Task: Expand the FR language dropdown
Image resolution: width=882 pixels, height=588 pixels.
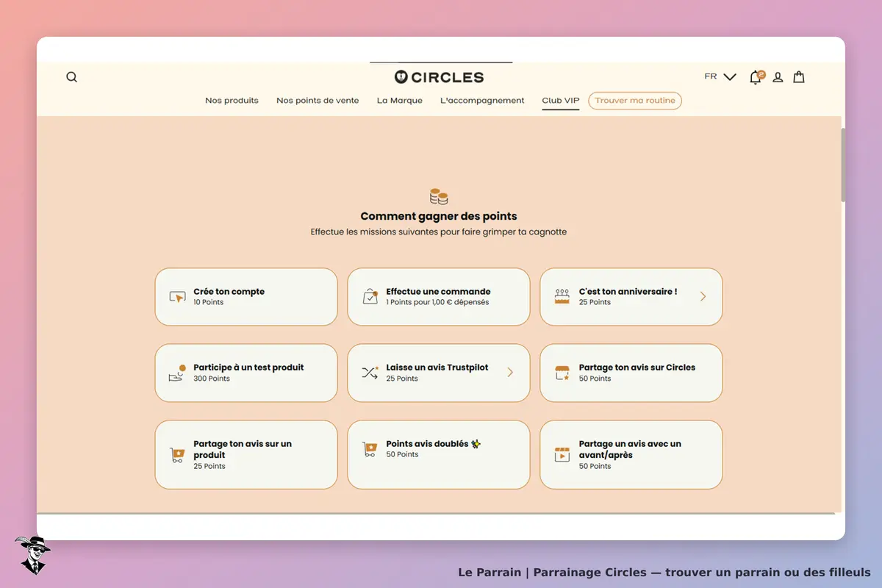Action: [720, 76]
